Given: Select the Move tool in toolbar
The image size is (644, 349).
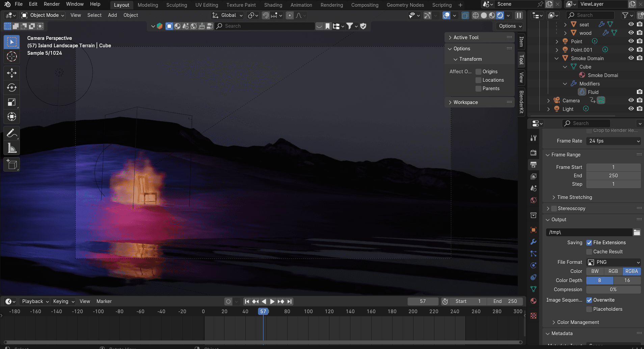Looking at the screenshot, I should coord(12,73).
